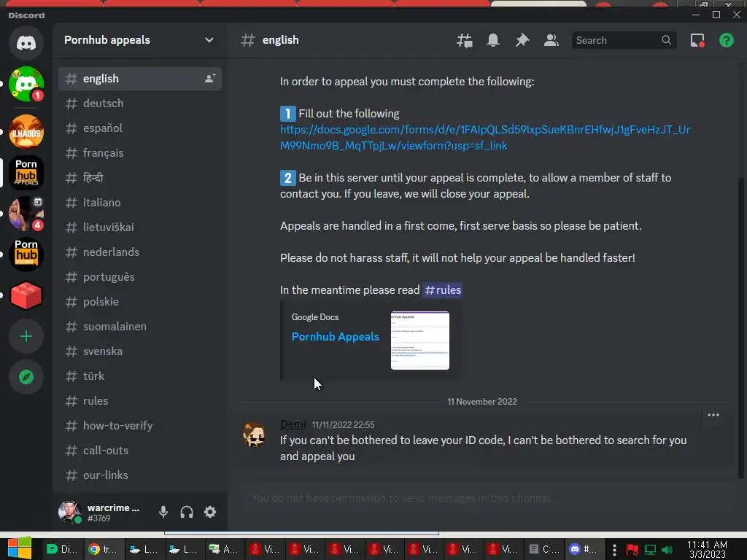Screen dimensions: 747x560
Task: Open the call-outs channel
Action: tap(139, 450)
